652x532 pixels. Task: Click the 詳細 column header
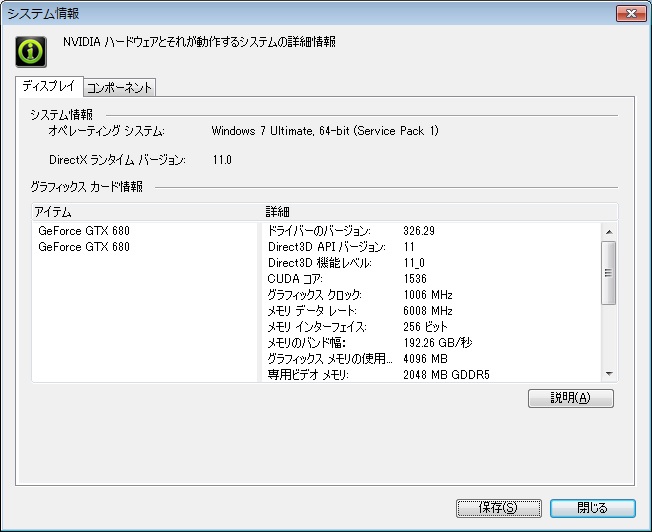click(x=440, y=212)
